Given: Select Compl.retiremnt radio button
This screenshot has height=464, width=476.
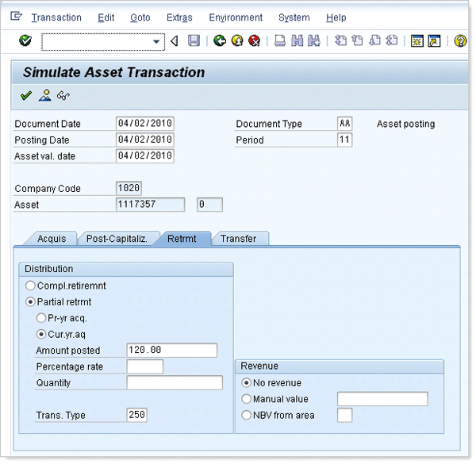Looking at the screenshot, I should pos(31,286).
